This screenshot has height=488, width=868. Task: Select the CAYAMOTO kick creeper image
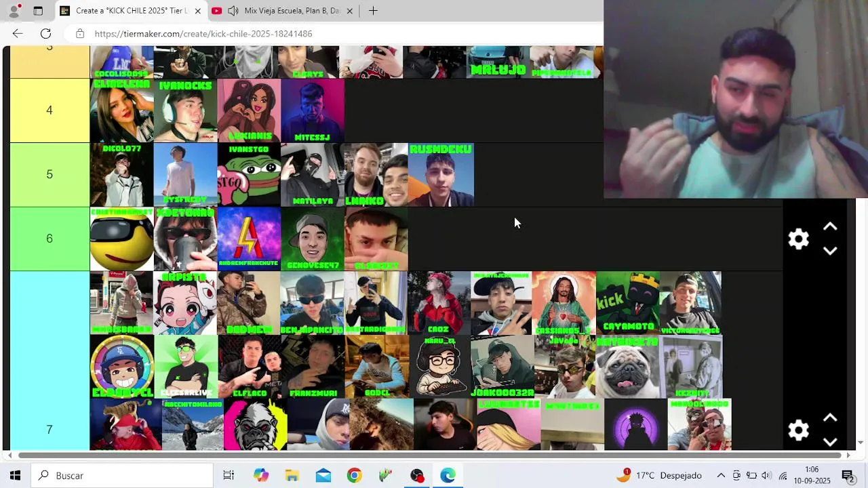[x=628, y=303]
